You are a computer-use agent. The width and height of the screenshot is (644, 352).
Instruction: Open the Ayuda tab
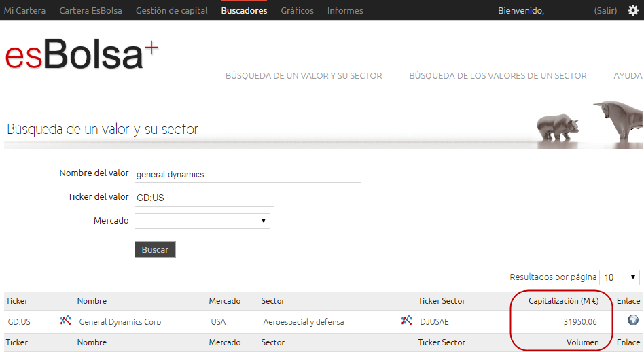pos(628,76)
